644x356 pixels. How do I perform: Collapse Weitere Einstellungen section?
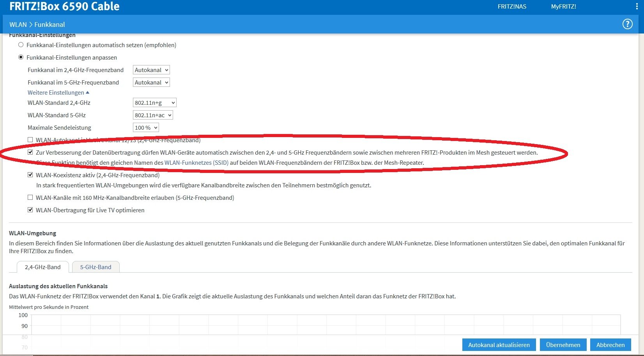click(x=58, y=93)
